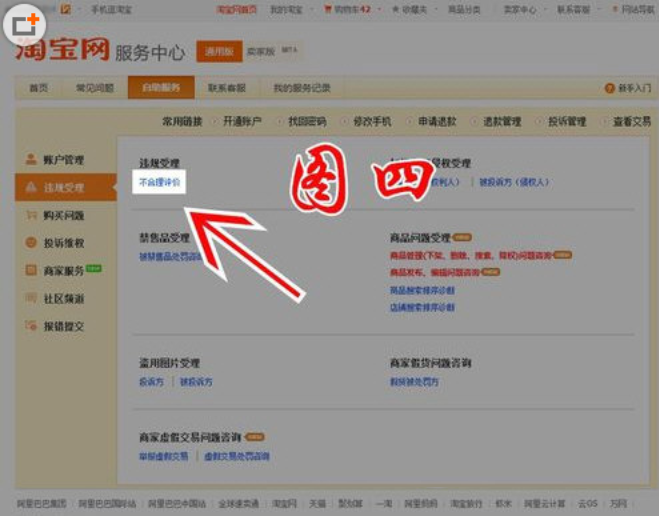Open 全球速卖通 footer link
Screen dimensions: 659x517
tap(238, 503)
